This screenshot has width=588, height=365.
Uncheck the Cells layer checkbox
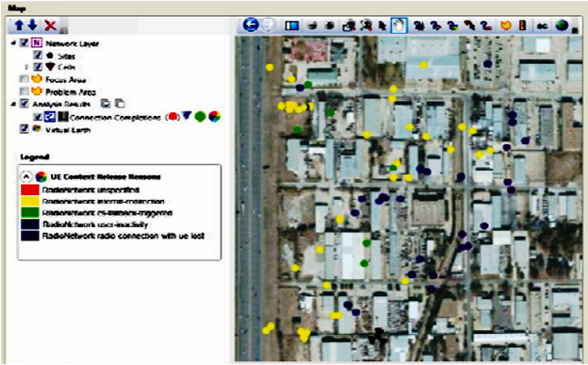pyautogui.click(x=38, y=67)
